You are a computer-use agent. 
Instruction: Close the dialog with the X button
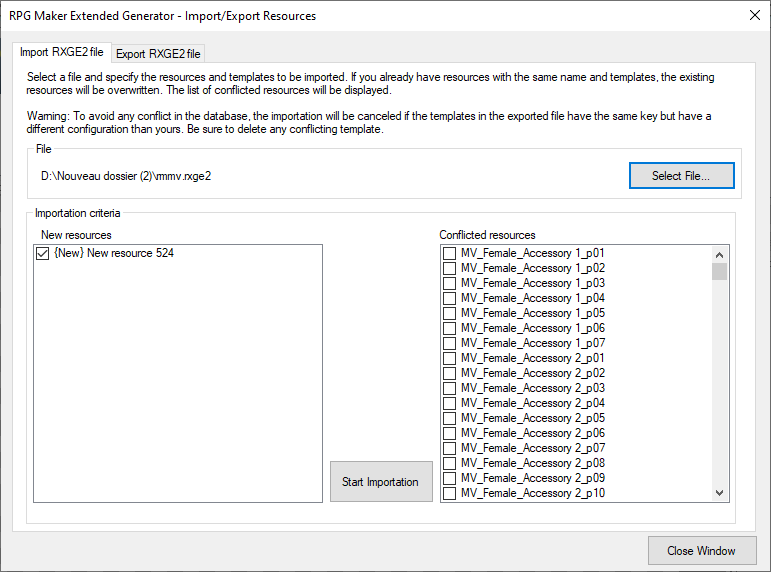pyautogui.click(x=755, y=15)
